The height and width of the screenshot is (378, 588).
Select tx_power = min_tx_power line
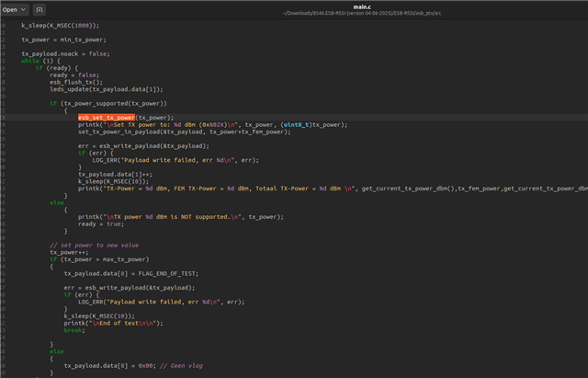click(63, 40)
